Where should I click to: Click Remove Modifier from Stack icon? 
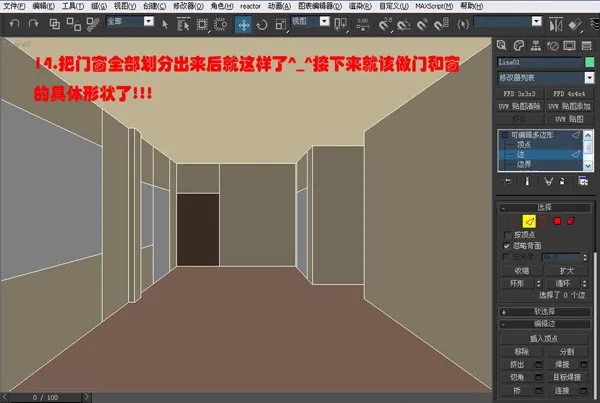pos(562,181)
